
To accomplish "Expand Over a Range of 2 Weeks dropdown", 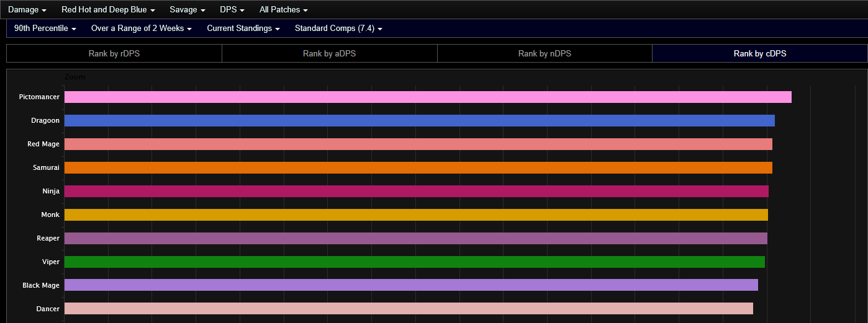I will (x=142, y=29).
